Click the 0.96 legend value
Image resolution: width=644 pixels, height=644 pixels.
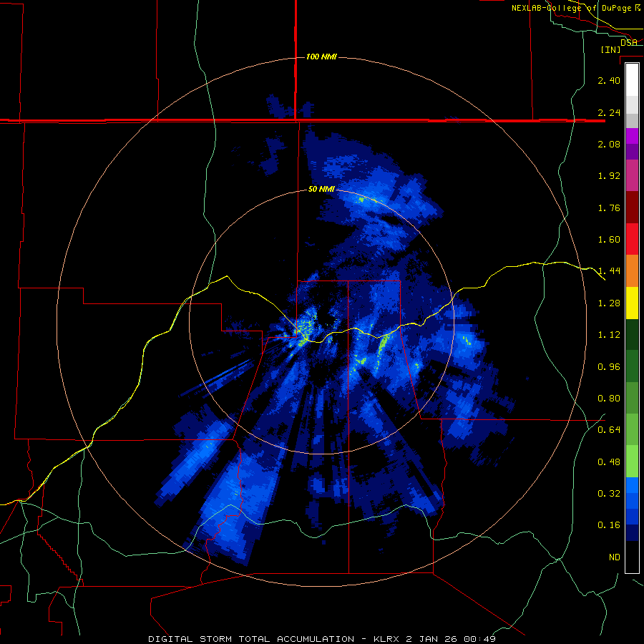click(609, 367)
